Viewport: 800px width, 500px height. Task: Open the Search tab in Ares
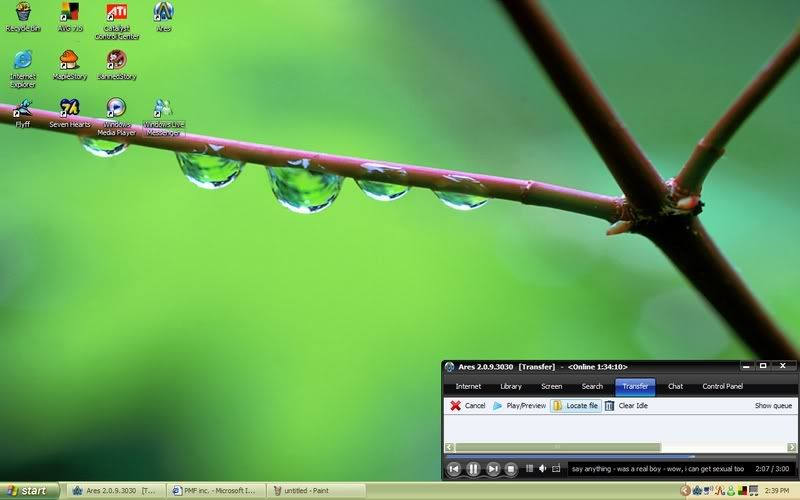[x=592, y=386]
